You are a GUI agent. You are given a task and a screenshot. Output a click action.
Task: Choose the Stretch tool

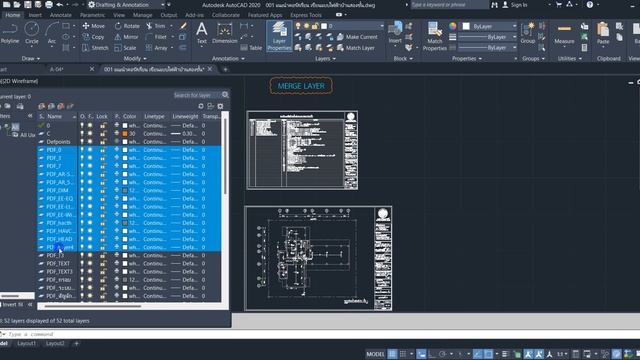pyautogui.click(x=95, y=48)
